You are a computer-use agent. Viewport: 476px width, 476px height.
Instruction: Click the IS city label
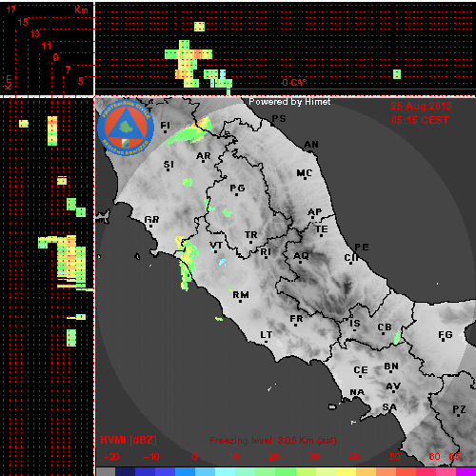[x=355, y=324]
